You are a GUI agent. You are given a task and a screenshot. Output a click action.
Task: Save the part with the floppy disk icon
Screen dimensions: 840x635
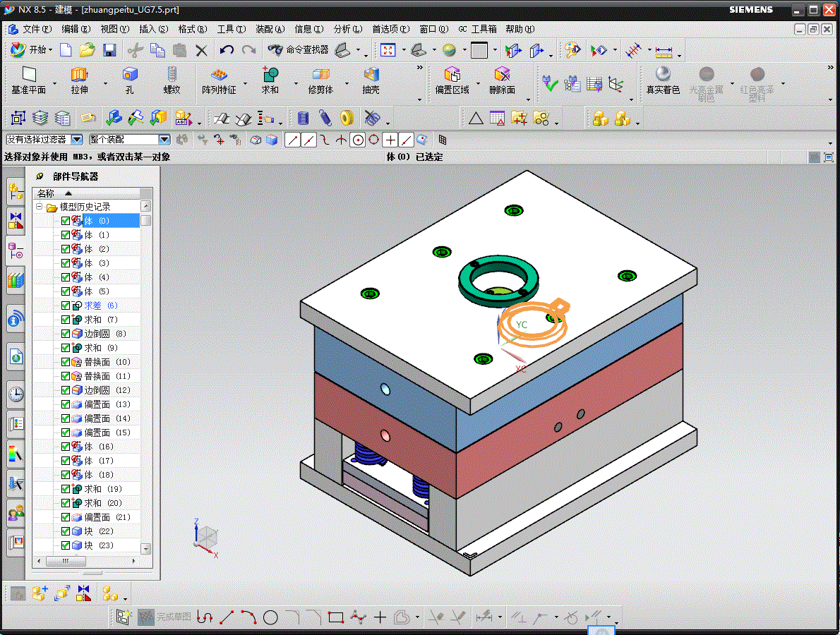point(109,50)
